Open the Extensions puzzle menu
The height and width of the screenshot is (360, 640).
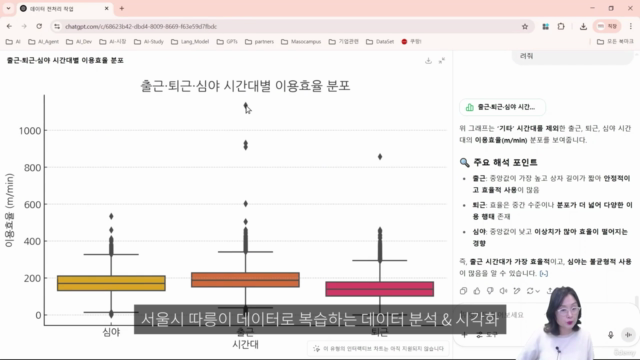click(x=561, y=27)
